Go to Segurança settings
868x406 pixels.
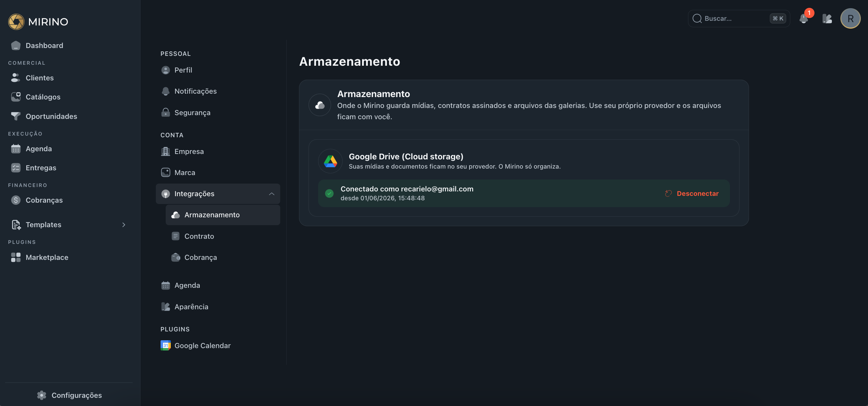pos(218,112)
